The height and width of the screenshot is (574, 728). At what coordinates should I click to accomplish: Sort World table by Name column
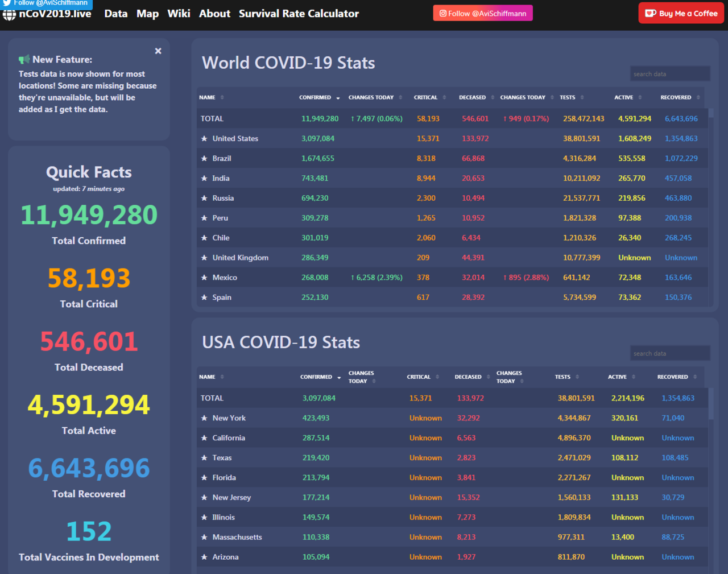pos(212,97)
